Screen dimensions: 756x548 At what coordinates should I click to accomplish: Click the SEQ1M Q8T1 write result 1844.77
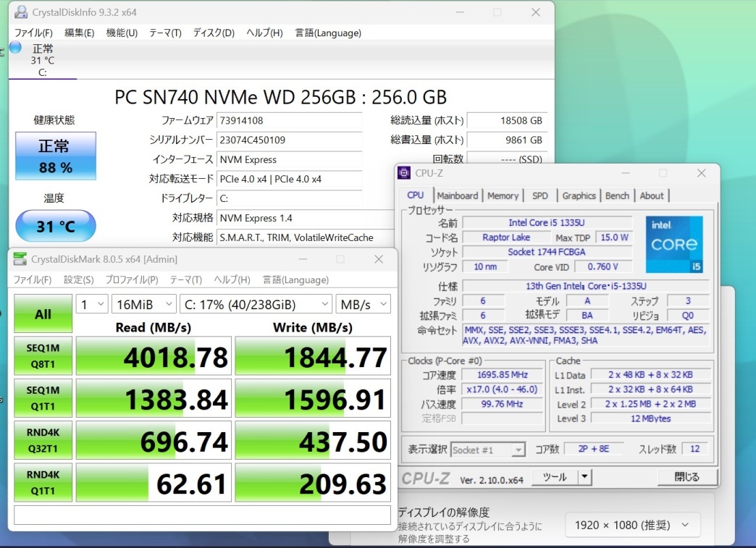point(312,356)
